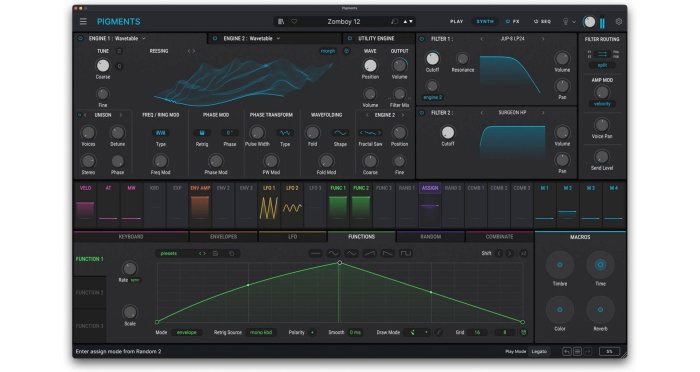Open the preset library browser icon

point(281,21)
